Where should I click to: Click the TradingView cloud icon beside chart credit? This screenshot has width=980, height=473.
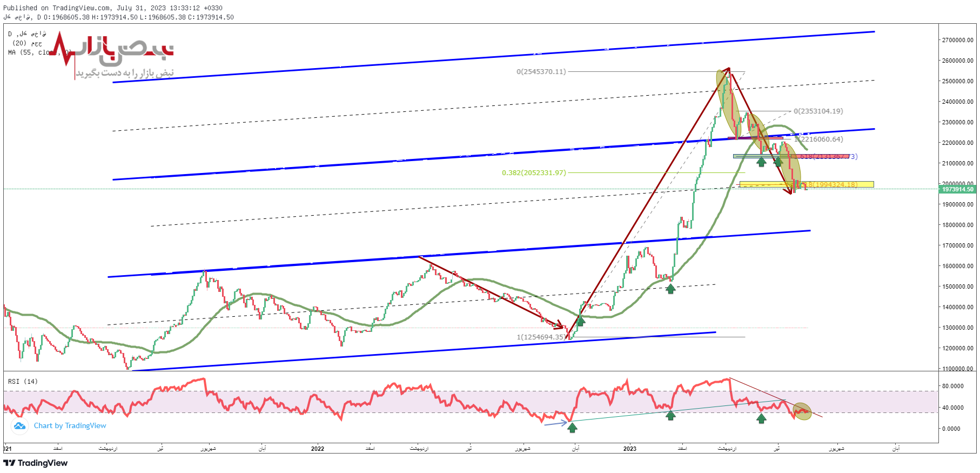[x=19, y=426]
